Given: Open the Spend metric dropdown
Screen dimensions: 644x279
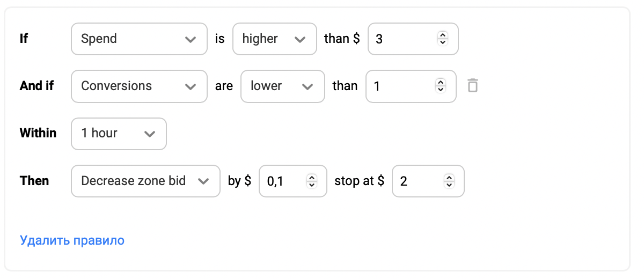Looking at the screenshot, I should coord(139,39).
